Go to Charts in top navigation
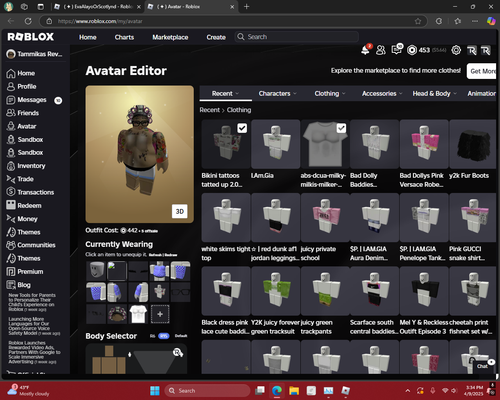Screen dimensions: 500x400 pyautogui.click(x=124, y=37)
